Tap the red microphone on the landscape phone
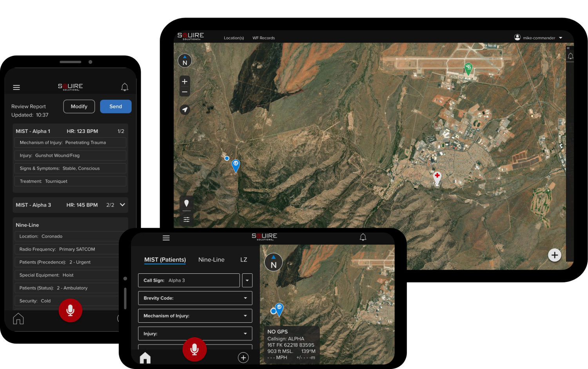Screen dimensions: 588x369 pos(194,349)
